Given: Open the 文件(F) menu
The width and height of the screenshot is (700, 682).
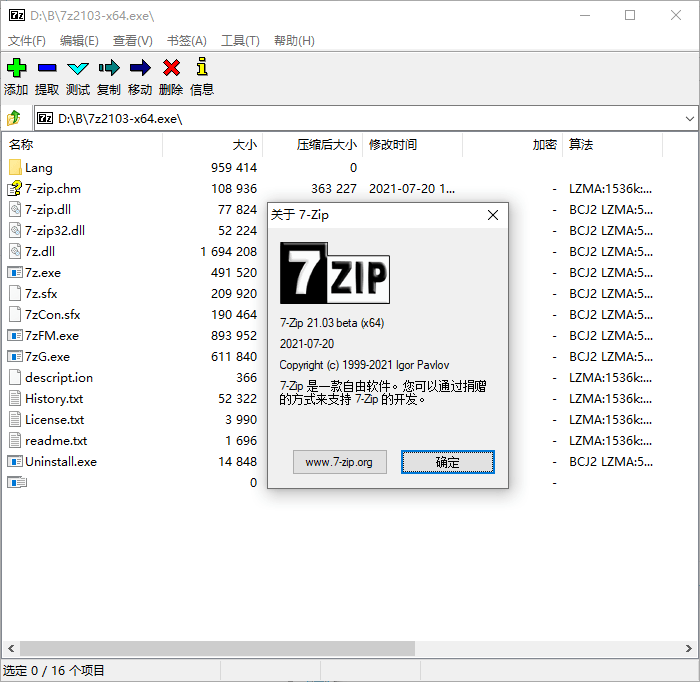Looking at the screenshot, I should (27, 41).
